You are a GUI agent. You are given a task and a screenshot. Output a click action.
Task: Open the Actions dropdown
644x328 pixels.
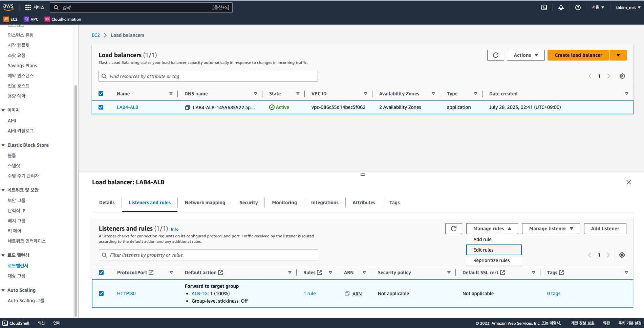[x=526, y=55]
